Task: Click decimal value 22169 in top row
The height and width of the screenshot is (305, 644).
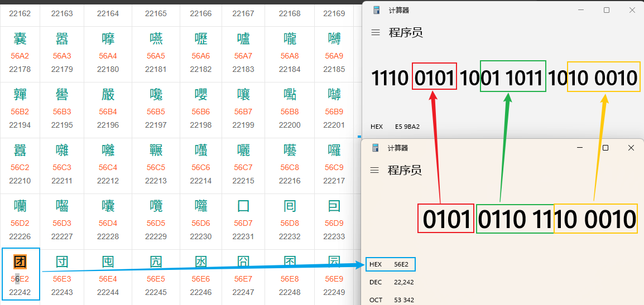Action: point(334,13)
